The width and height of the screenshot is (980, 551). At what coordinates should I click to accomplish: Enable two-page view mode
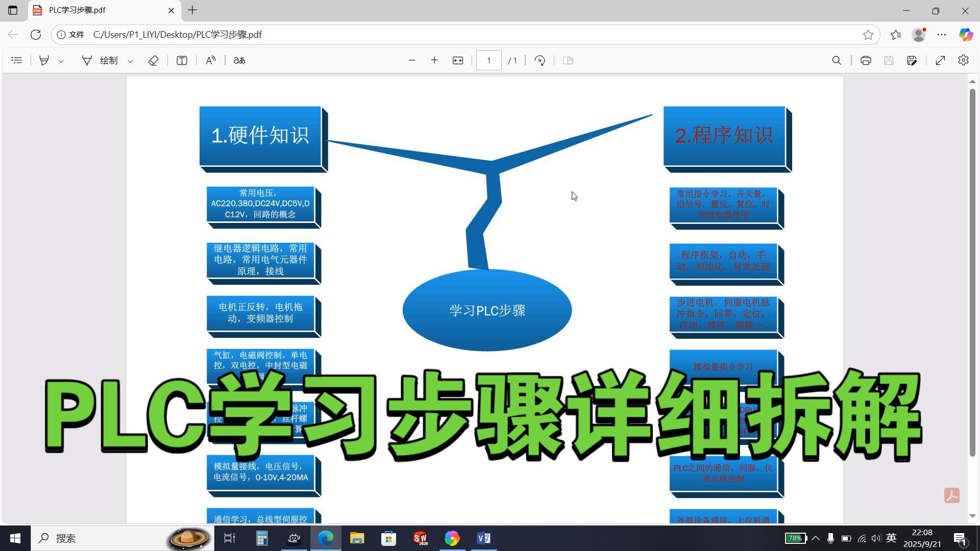tap(568, 60)
